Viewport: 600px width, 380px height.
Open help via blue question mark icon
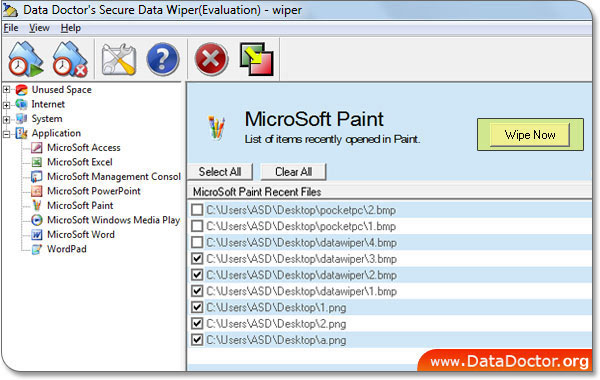point(163,59)
